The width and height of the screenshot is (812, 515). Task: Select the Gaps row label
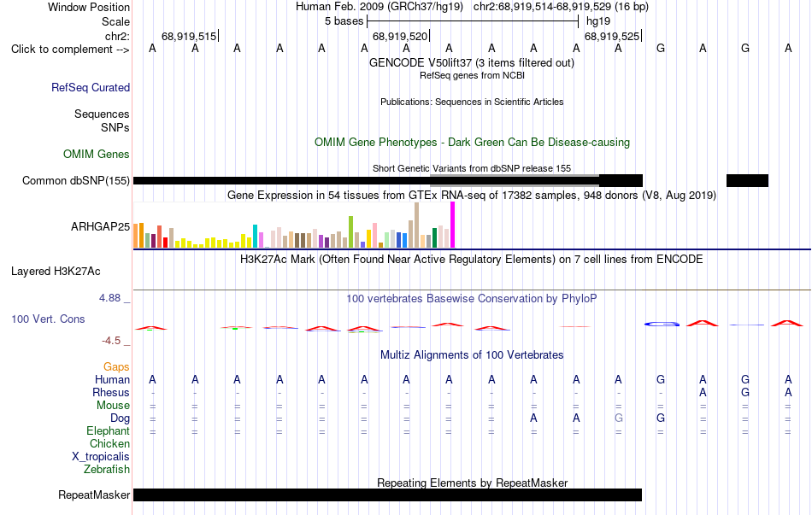(x=116, y=367)
